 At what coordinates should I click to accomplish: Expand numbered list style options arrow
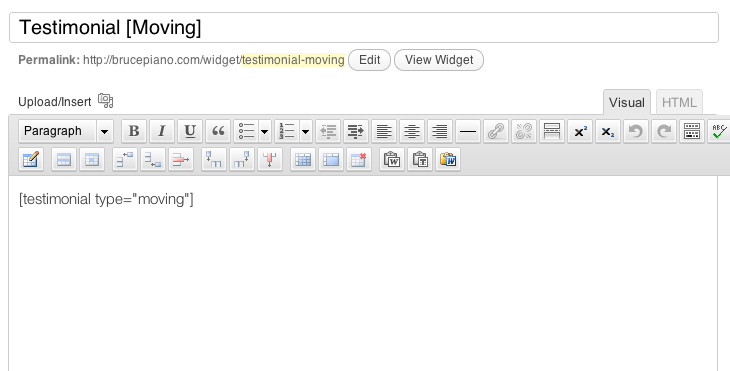(305, 132)
